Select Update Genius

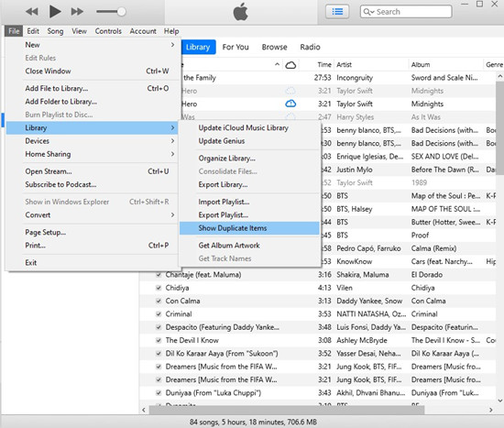point(249,141)
